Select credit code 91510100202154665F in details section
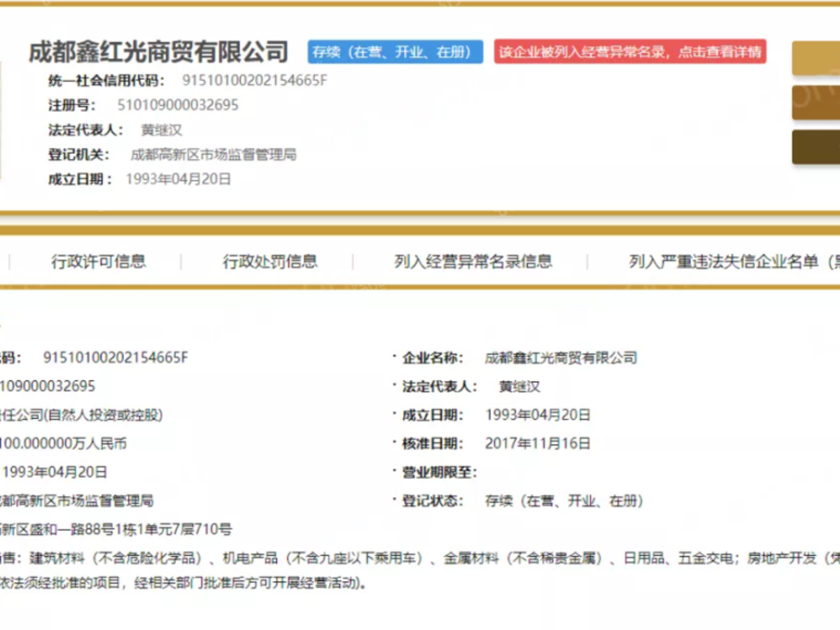This screenshot has height=630, width=840. point(116,358)
